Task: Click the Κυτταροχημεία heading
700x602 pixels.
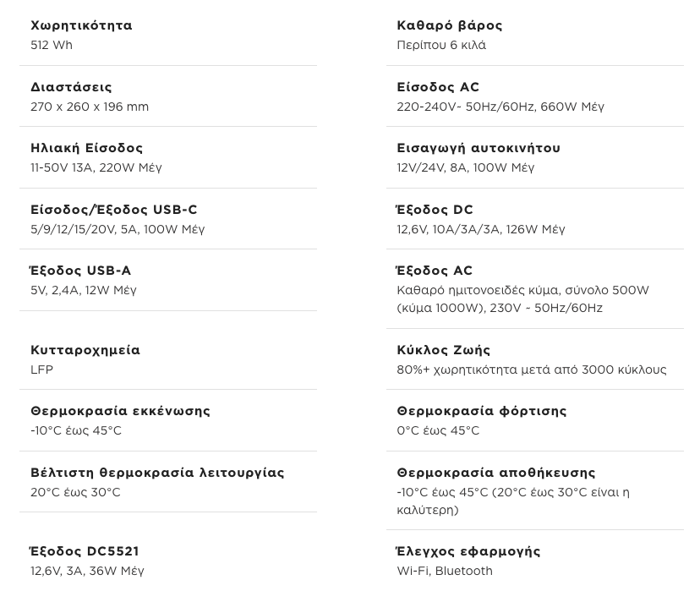Action: point(85,350)
